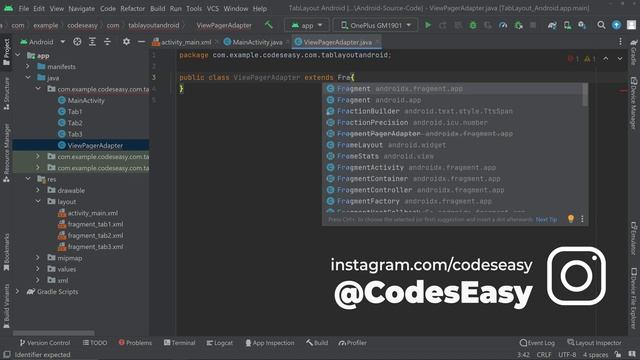640x360 pixels.
Task: Open fragment_tab1.xml layout file
Action: click(91, 224)
